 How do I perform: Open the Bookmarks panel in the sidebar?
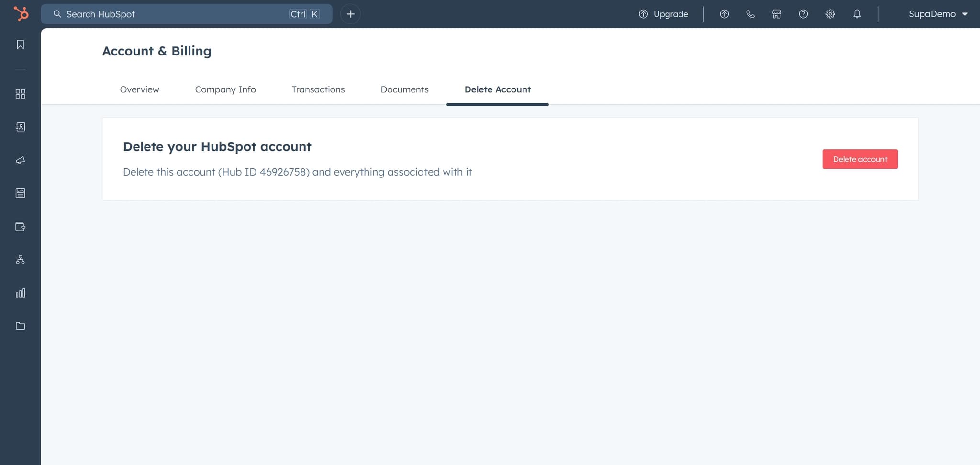pyautogui.click(x=20, y=44)
